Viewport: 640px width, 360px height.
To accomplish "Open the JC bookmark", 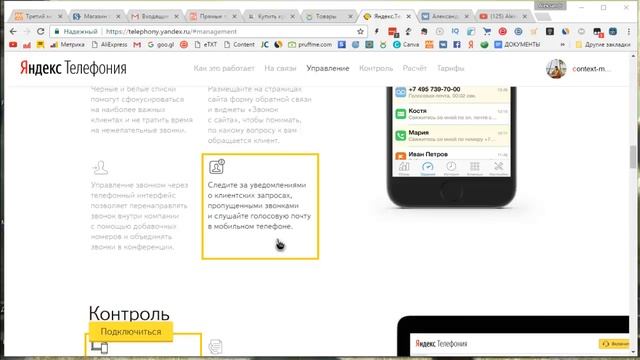I will coord(265,44).
